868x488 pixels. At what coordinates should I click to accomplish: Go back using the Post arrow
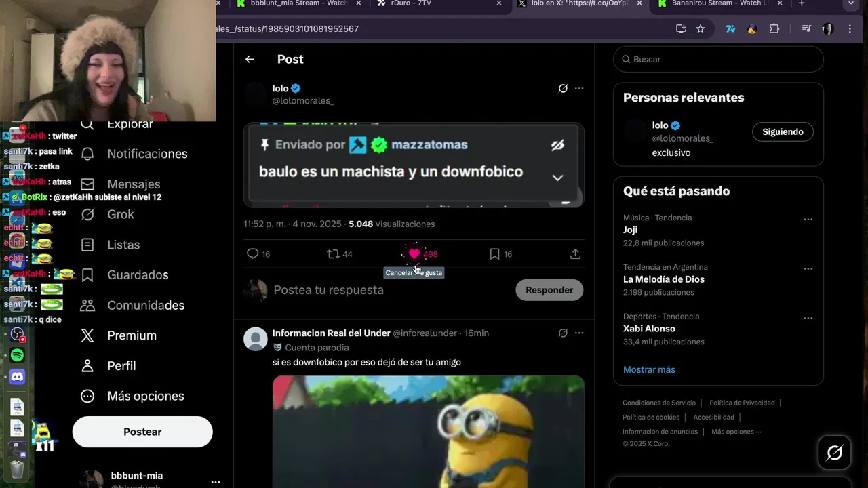tap(250, 59)
